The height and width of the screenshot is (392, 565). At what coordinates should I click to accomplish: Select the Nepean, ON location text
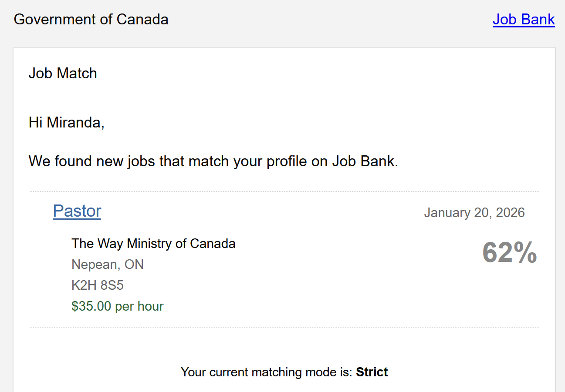tap(108, 265)
